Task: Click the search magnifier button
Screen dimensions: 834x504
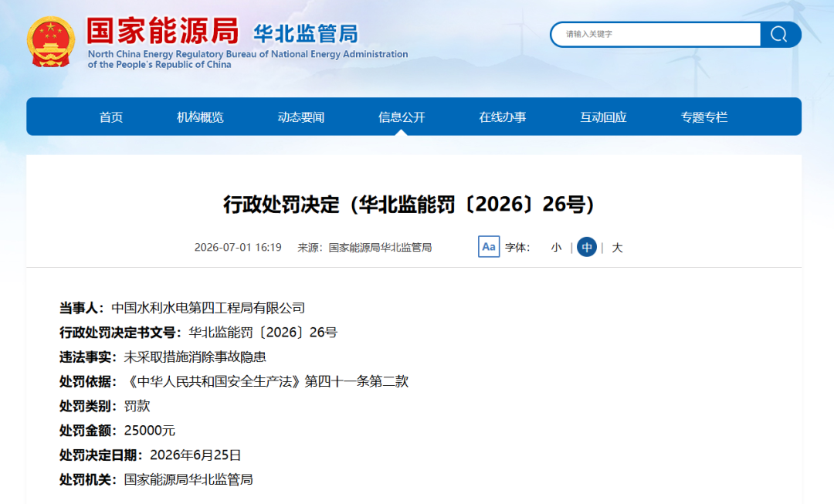Action: (x=779, y=35)
